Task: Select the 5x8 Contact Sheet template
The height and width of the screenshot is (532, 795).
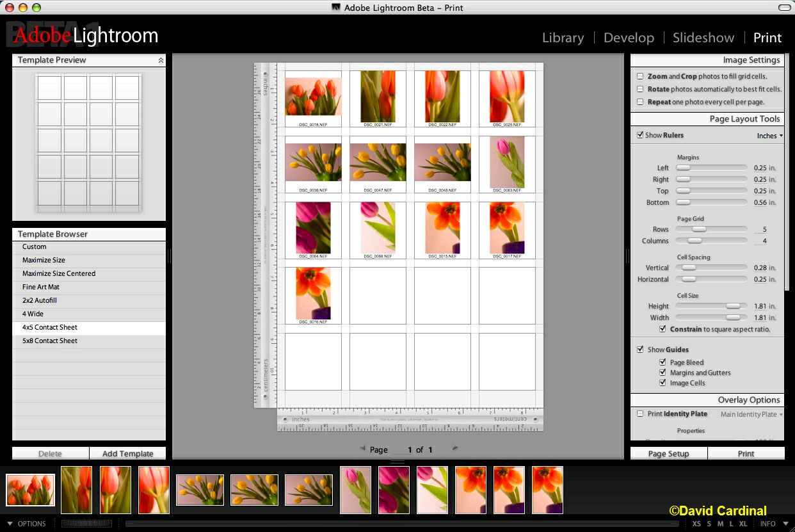Action: (x=89, y=341)
